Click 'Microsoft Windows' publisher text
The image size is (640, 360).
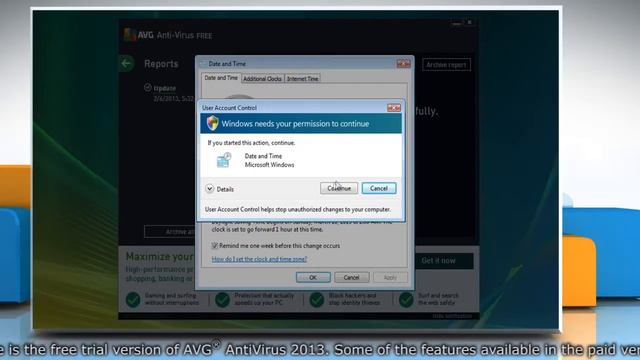pos(269,165)
